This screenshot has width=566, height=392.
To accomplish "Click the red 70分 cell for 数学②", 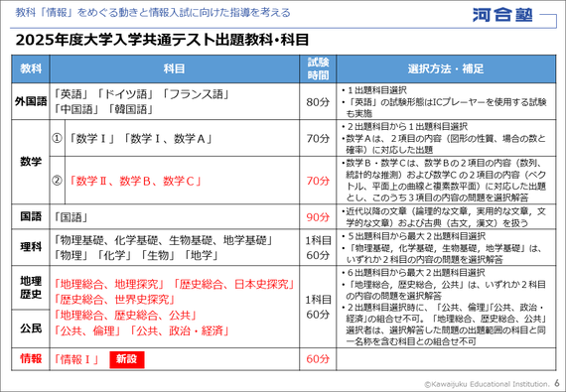I will tap(318, 181).
